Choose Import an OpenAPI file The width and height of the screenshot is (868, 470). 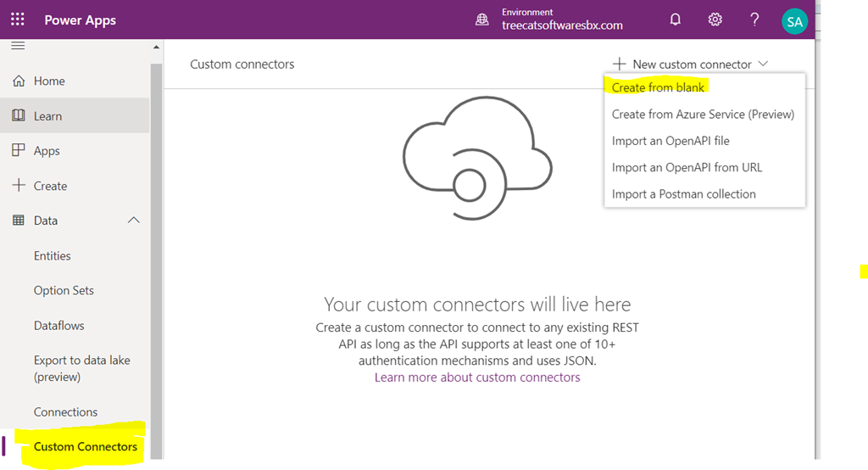click(x=670, y=141)
